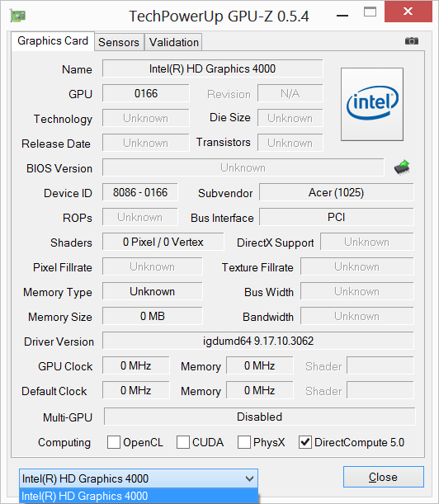Click the Bandwidth field
Image resolution: width=439 pixels, height=504 pixels.
coord(357,316)
